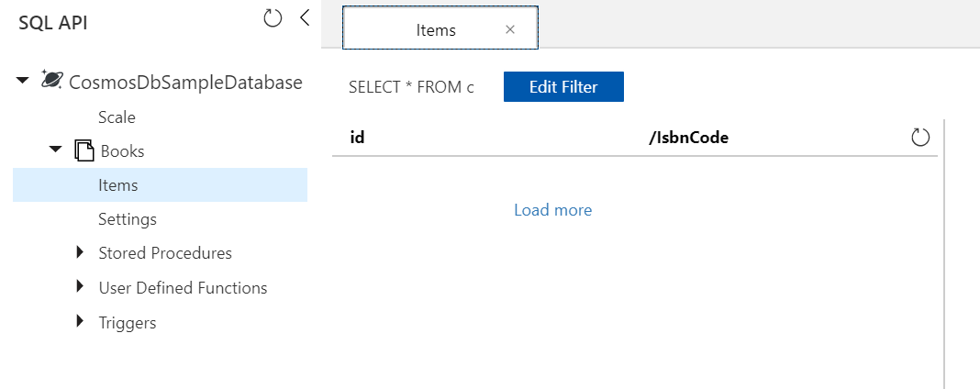980x389 pixels.
Task: Expand the Triggers node
Action: coord(81,322)
